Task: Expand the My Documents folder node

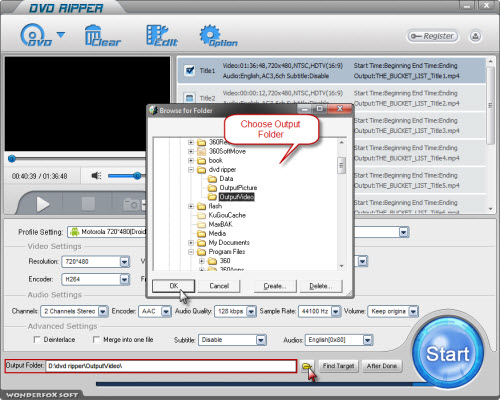Action: pyautogui.click(x=191, y=243)
